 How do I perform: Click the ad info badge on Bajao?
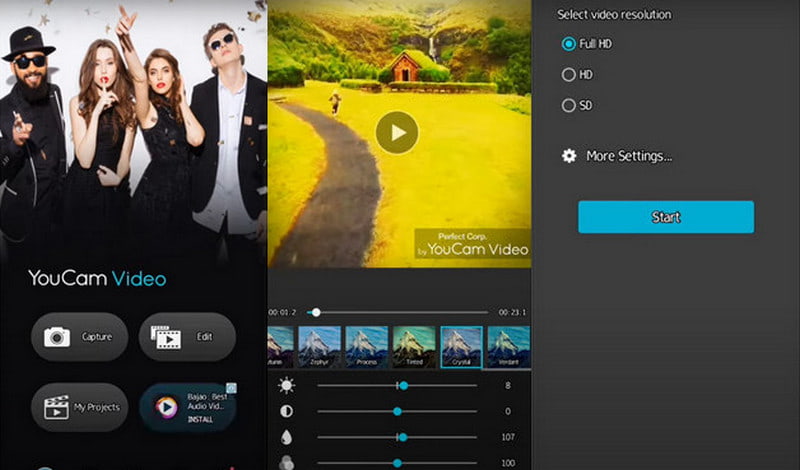[232, 388]
